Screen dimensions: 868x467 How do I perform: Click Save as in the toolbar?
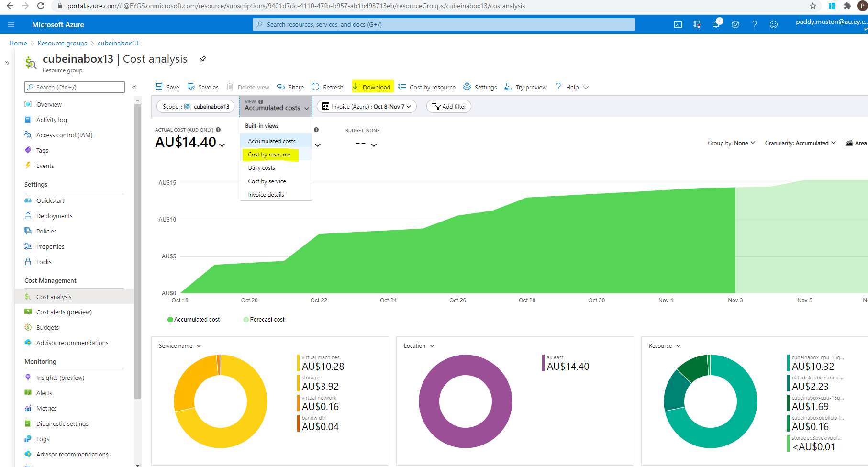click(203, 87)
